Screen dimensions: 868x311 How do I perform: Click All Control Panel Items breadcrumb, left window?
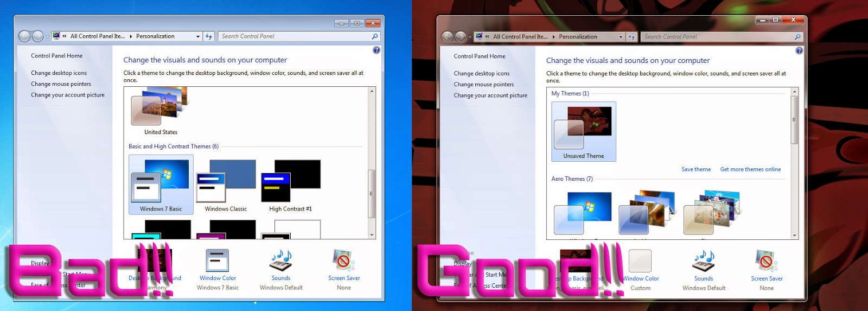point(98,36)
